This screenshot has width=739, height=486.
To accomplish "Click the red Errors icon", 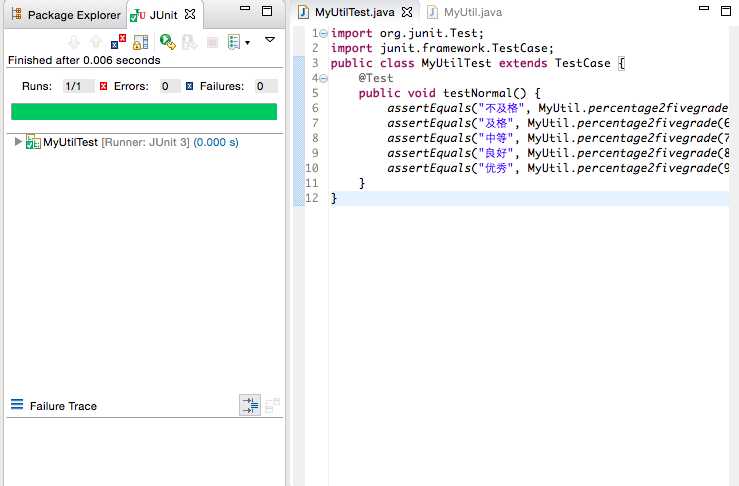I will [x=104, y=86].
